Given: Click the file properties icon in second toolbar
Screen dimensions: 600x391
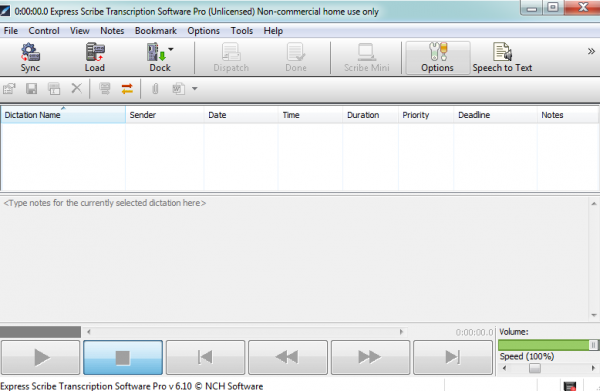Looking at the screenshot, I should (9, 89).
